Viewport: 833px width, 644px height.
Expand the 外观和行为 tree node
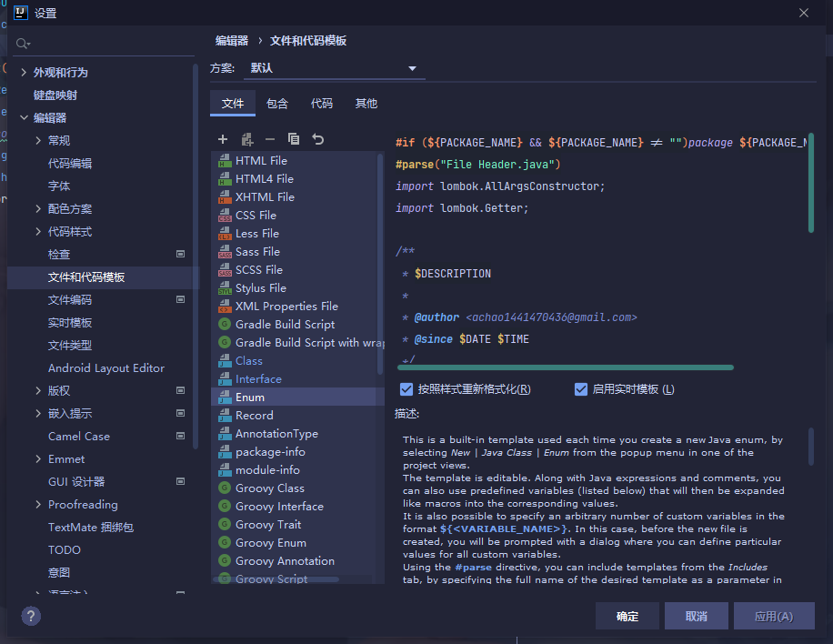[x=23, y=73]
